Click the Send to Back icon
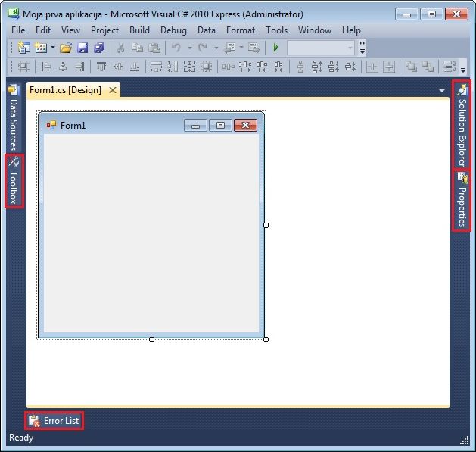The height and width of the screenshot is (452, 476). [428, 67]
